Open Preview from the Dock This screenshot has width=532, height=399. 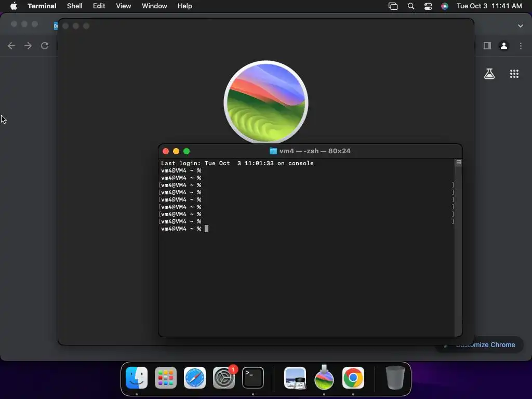point(295,378)
